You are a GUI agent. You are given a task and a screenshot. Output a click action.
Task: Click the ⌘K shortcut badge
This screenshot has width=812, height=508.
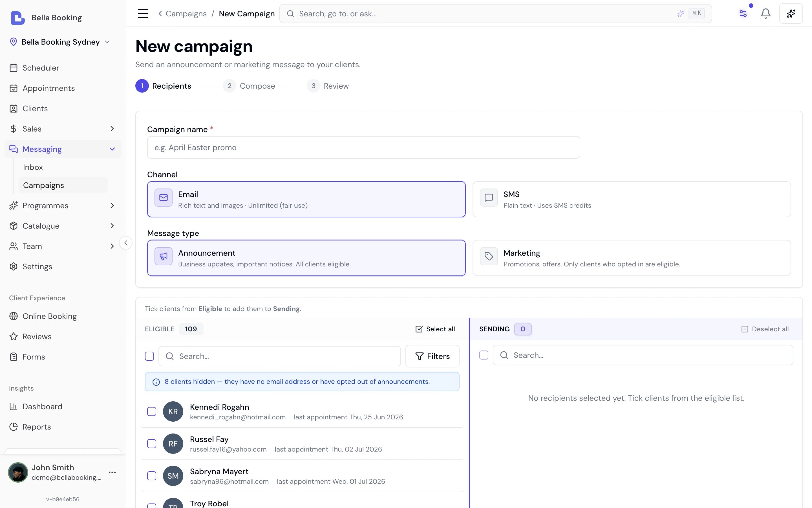(x=697, y=14)
